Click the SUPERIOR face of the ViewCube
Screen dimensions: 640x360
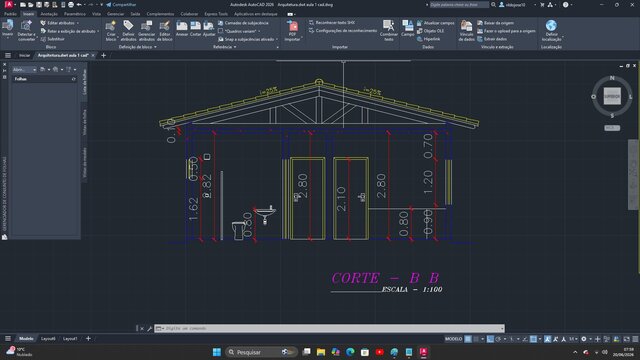(x=612, y=96)
